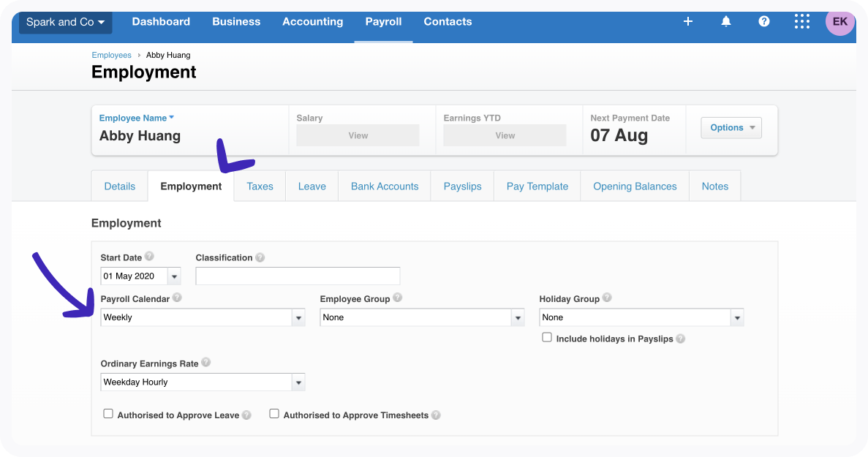The image size is (868, 457).
Task: Open the Accounting menu
Action: (x=312, y=22)
